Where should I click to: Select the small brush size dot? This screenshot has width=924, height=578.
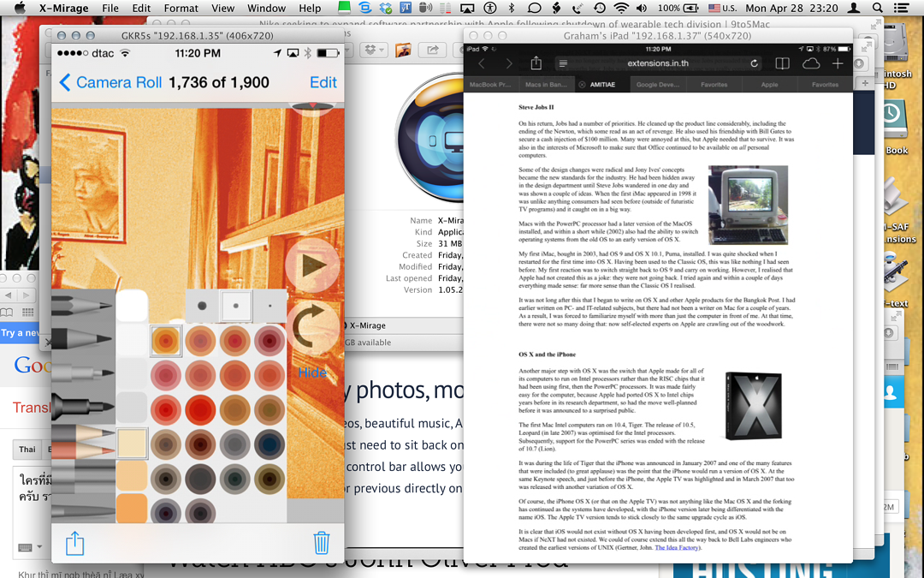269,306
